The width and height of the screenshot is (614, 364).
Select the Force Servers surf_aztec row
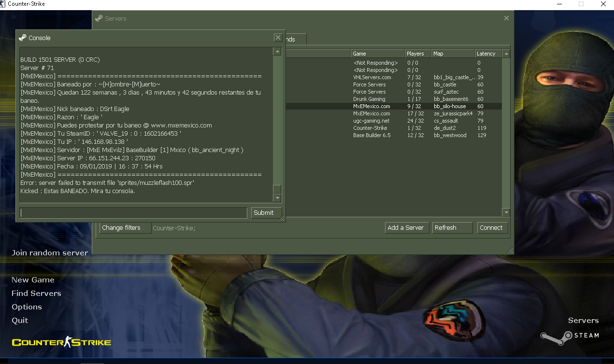click(394, 92)
